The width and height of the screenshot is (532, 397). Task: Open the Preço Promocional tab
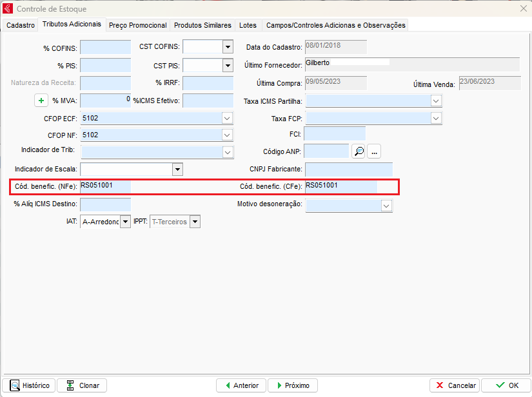pyautogui.click(x=137, y=25)
